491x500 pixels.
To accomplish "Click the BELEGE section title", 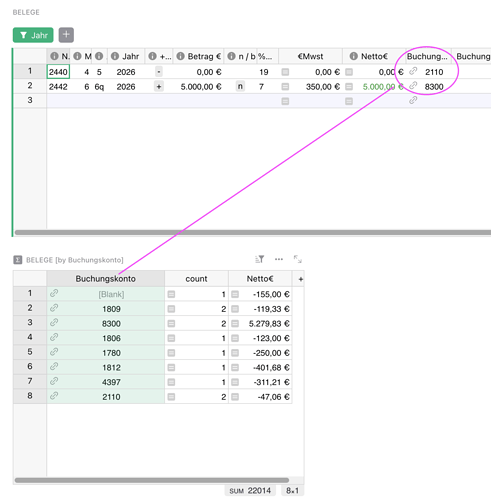I will [26, 12].
